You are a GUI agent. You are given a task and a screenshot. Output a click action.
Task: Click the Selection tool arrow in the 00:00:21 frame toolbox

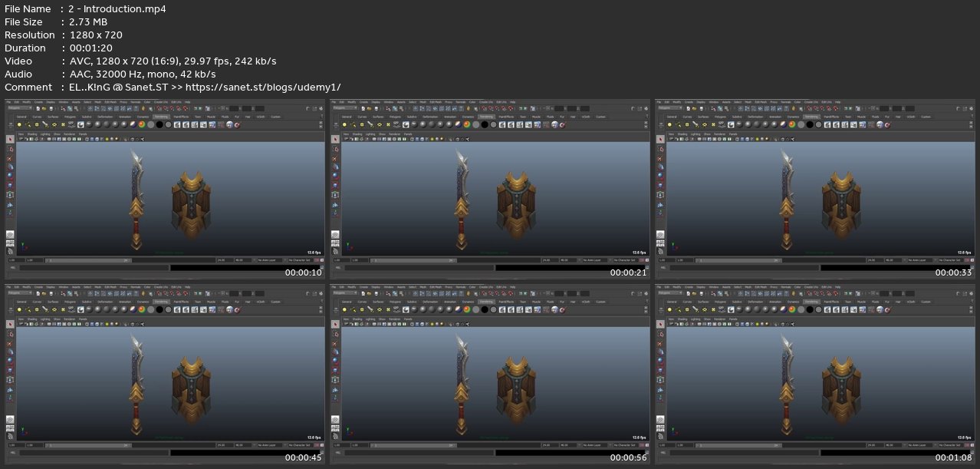click(335, 139)
